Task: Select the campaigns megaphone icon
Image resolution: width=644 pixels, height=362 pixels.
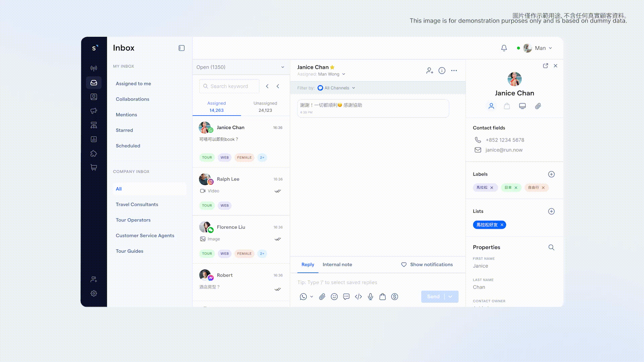Action: (93, 111)
